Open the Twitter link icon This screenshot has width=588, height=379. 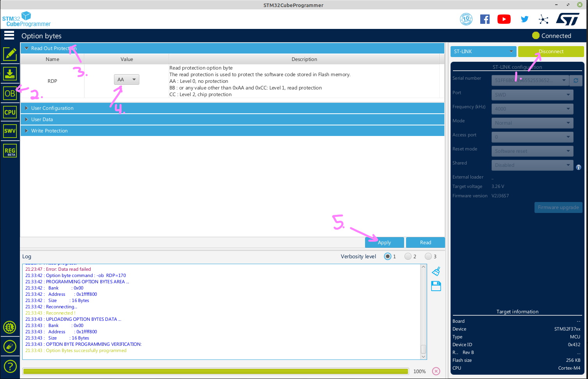(x=525, y=19)
